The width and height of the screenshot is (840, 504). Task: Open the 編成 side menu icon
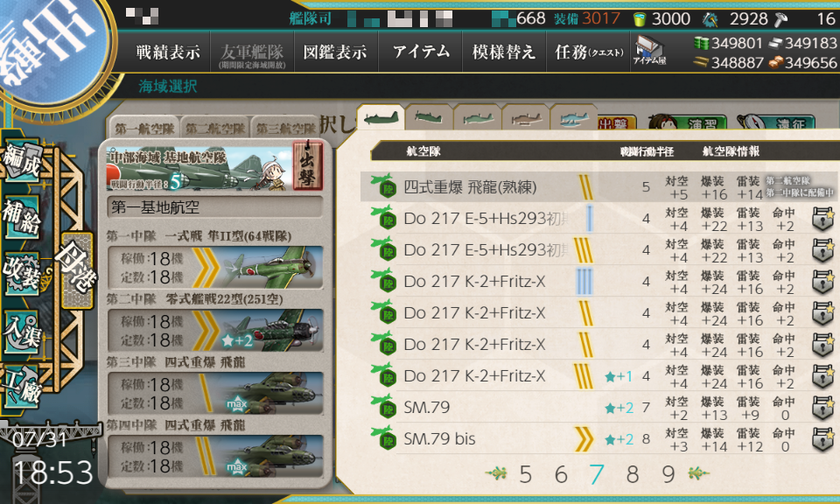(21, 161)
